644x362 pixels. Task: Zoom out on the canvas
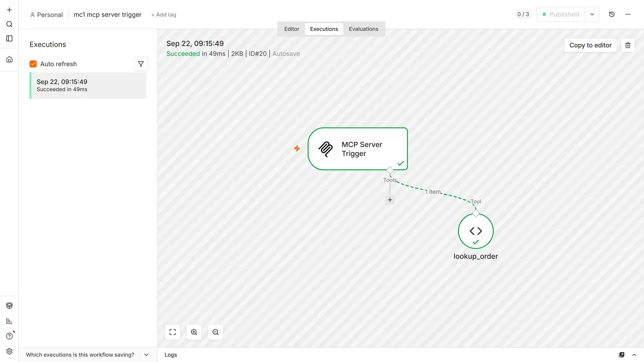pos(216,332)
